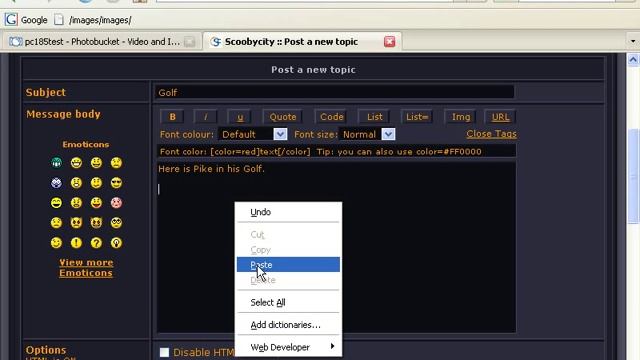Click the Subject field containing Golf
The width and height of the screenshot is (640, 360).
(x=335, y=92)
